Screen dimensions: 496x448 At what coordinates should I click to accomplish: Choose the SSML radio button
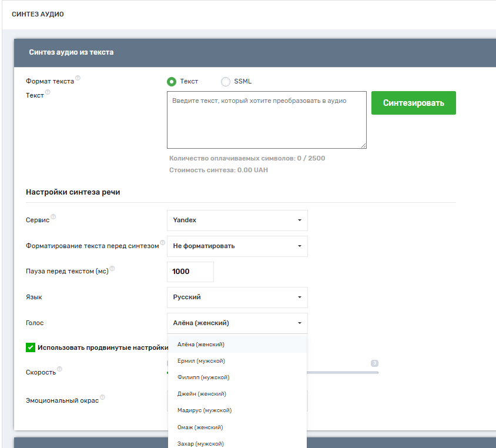[x=225, y=82]
